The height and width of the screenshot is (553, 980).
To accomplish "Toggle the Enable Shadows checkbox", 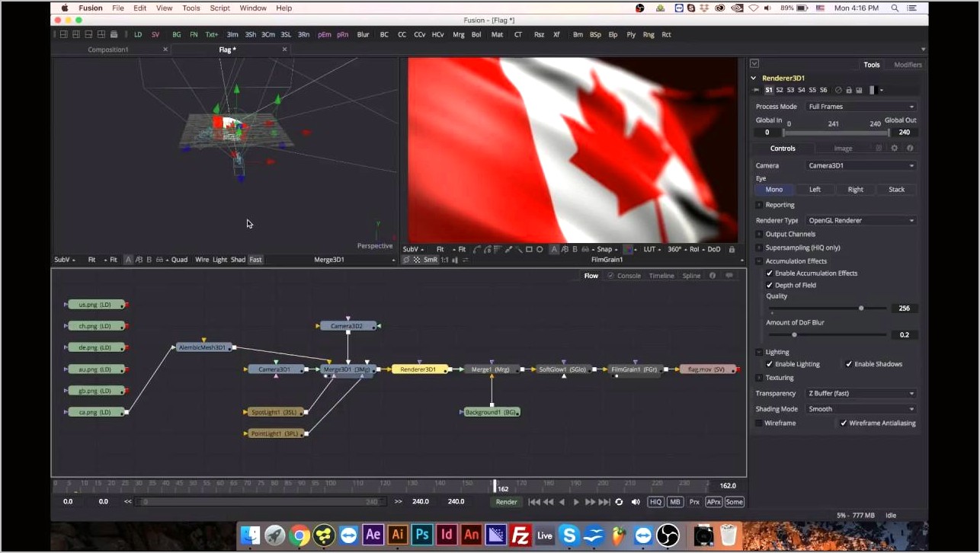I will [849, 364].
